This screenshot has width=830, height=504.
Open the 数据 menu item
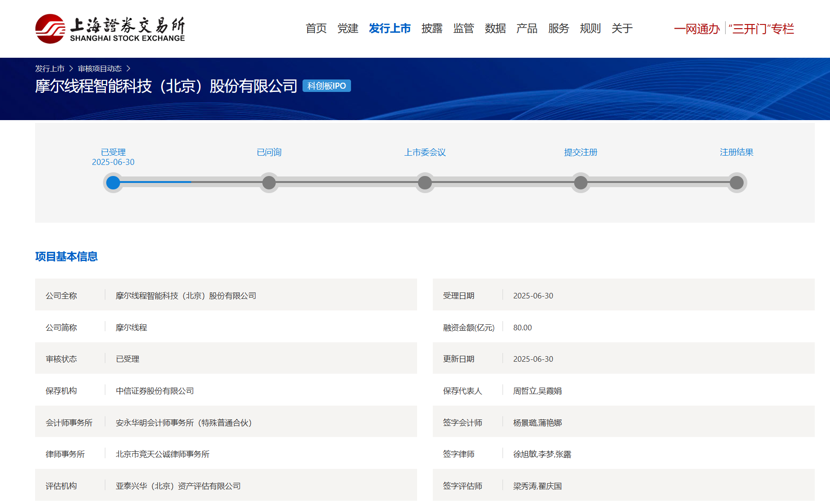click(x=495, y=29)
